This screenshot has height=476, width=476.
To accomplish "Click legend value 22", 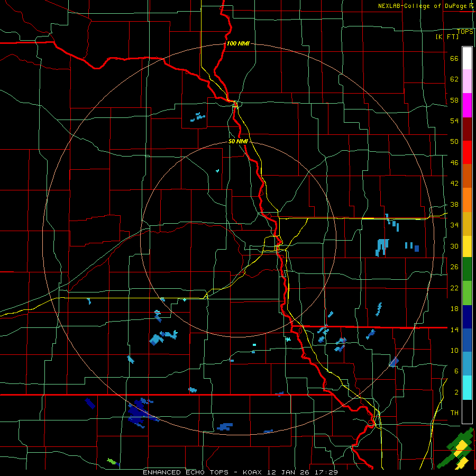I will [454, 288].
